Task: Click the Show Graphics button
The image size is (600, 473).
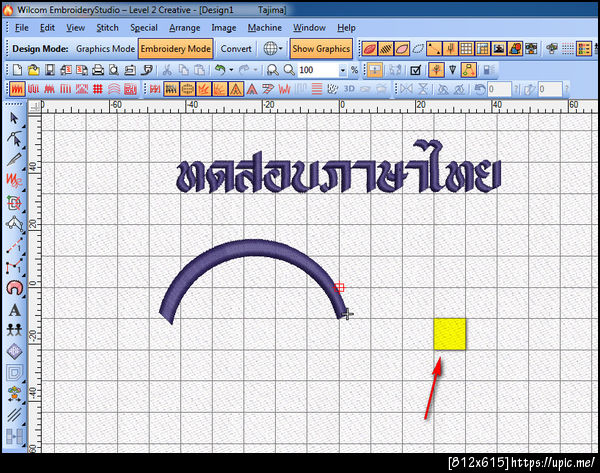Action: pos(321,49)
